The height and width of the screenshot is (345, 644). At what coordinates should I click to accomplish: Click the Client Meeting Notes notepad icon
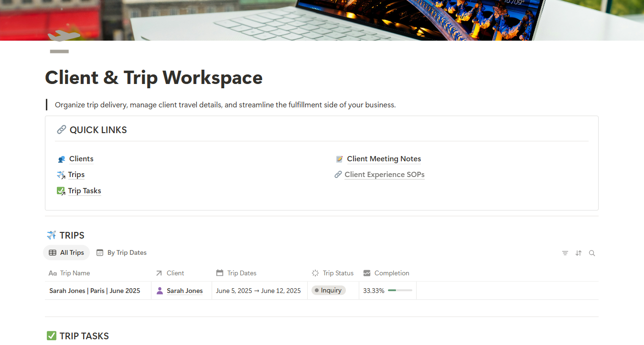click(x=339, y=159)
